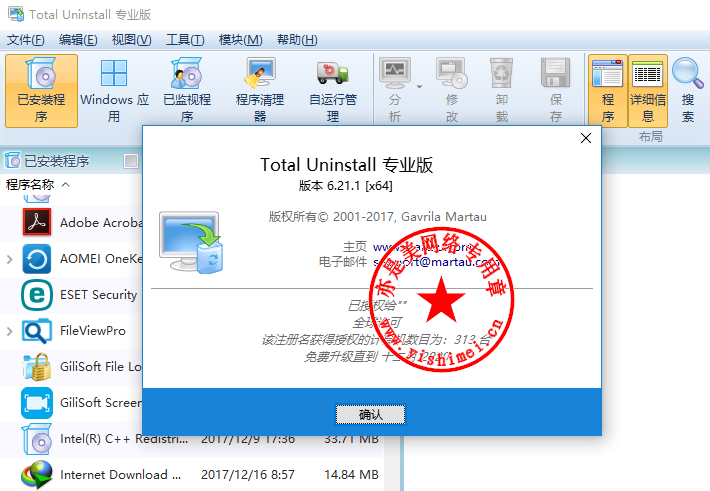Screen dimensions: 710x491
Task: Click the Total Uninstall title bar icon
Action: pyautogui.click(x=16, y=14)
